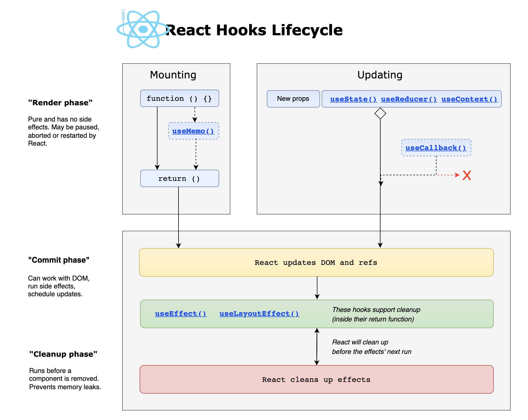
Task: Open the useState() link
Action: (353, 99)
